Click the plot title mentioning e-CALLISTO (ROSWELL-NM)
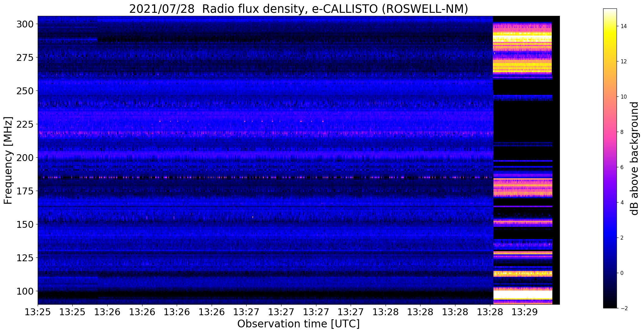This screenshot has width=644, height=333. (x=298, y=9)
